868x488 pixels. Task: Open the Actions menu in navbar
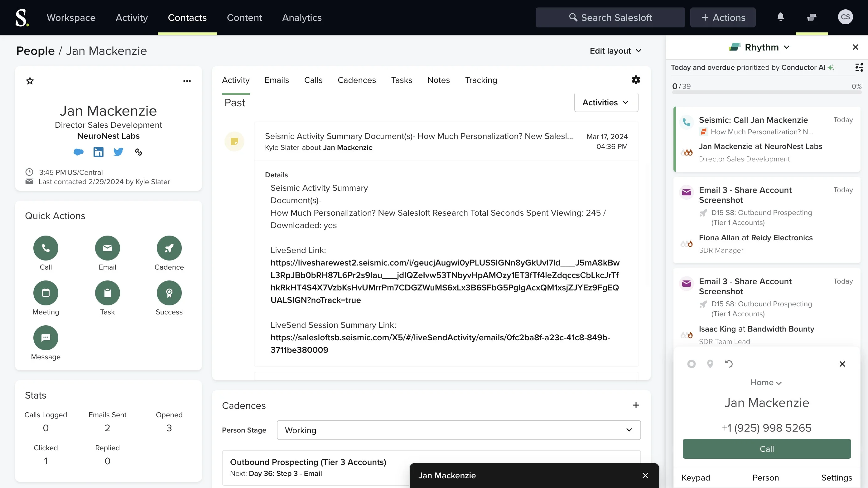click(723, 17)
